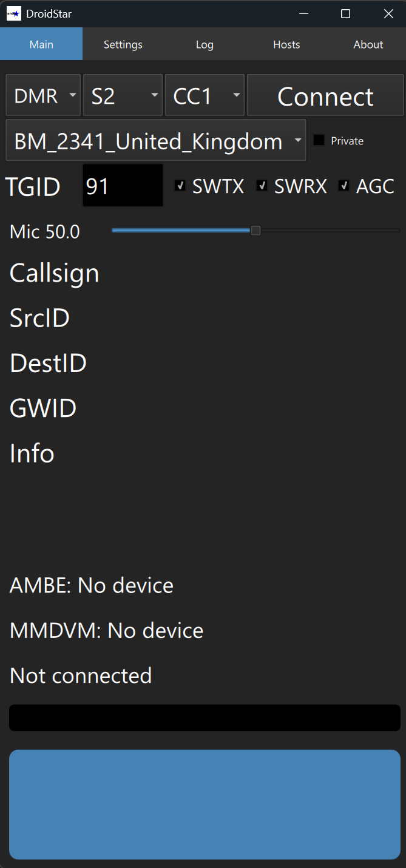Disable the SWRX checkbox
The width and height of the screenshot is (406, 868).
coord(262,186)
